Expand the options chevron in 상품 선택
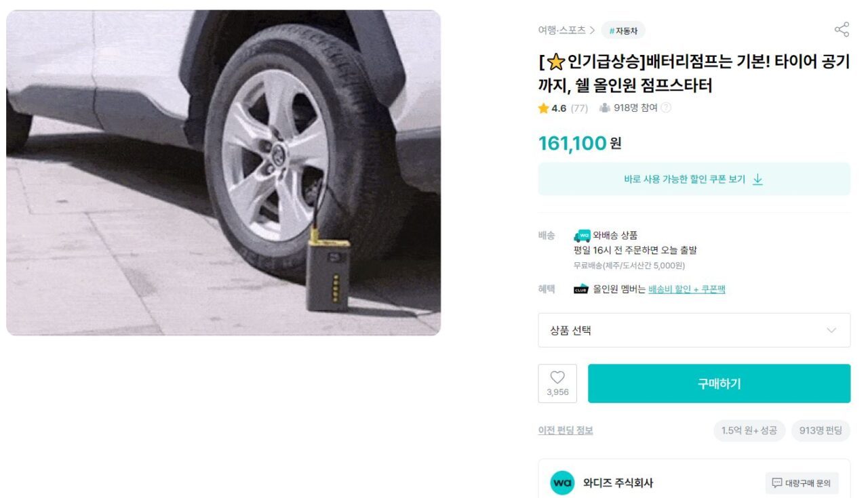This screenshot has height=498, width=868. pos(831,331)
